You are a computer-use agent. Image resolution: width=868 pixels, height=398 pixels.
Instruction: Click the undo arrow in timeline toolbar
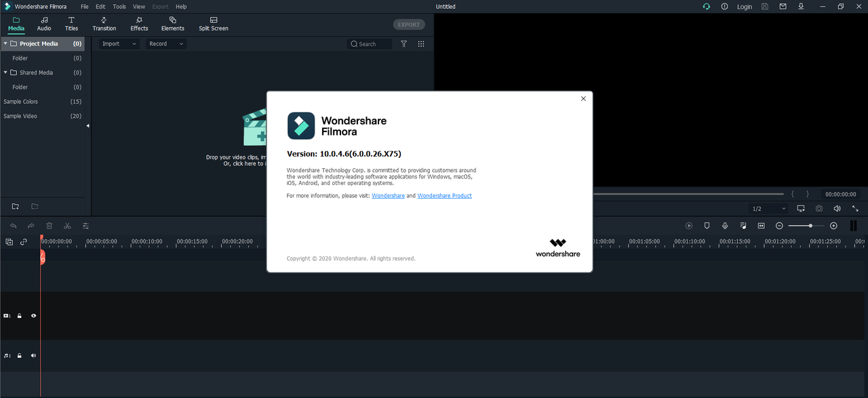pyautogui.click(x=13, y=226)
